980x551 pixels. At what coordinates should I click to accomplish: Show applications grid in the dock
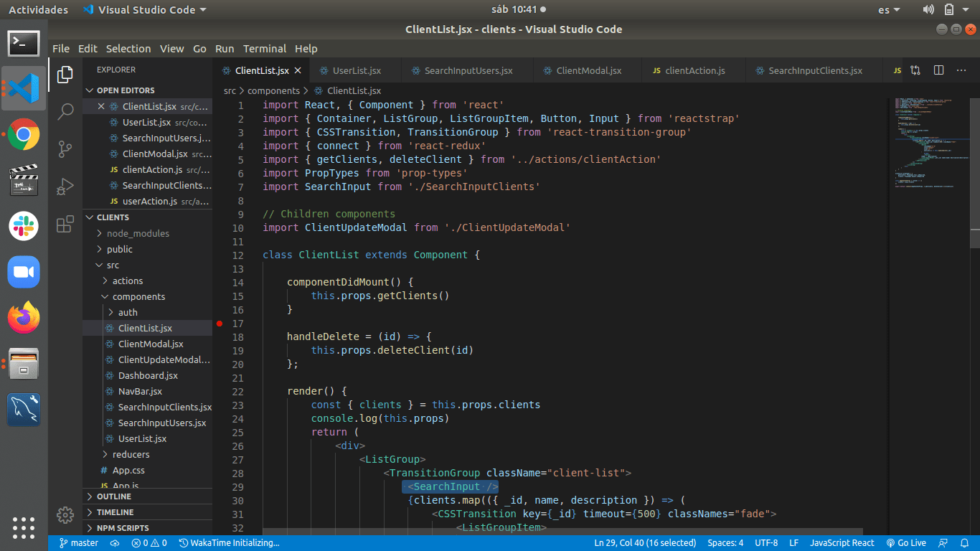point(24,527)
